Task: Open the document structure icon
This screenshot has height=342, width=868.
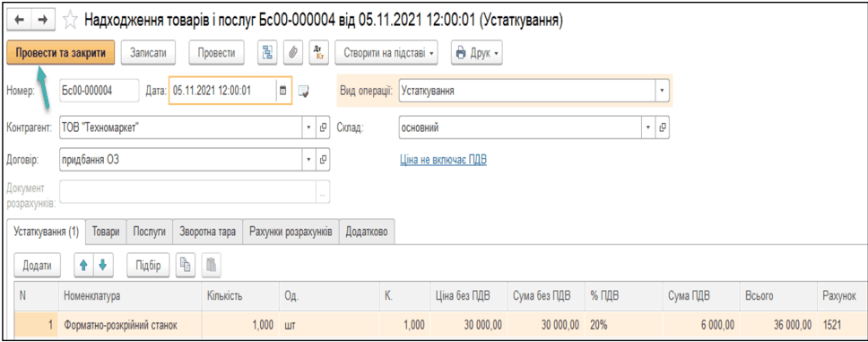Action: [x=268, y=53]
